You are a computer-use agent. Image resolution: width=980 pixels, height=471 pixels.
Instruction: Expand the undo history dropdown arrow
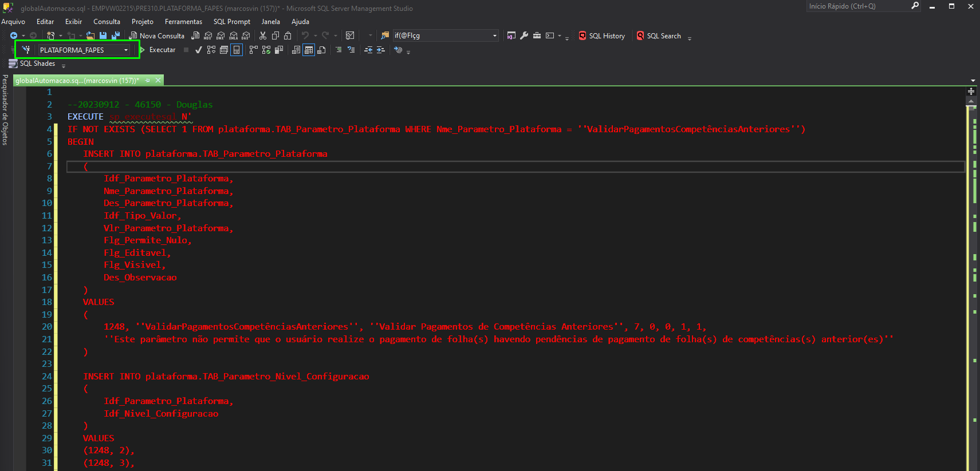(x=315, y=35)
